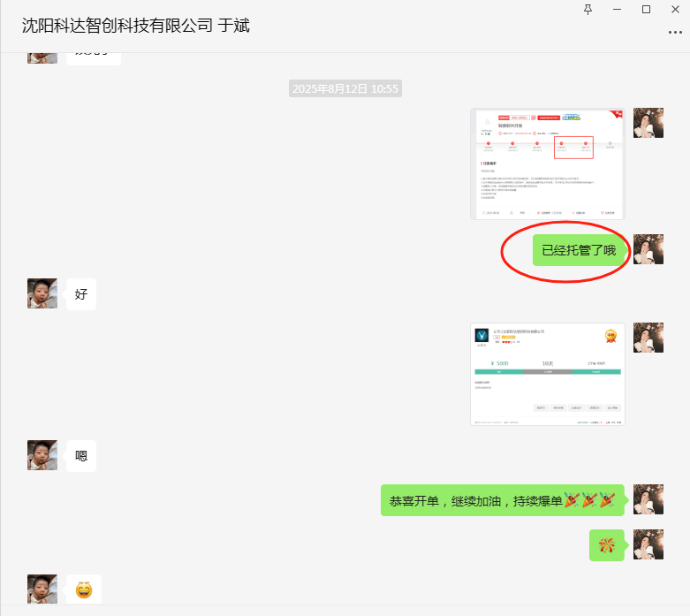Open the first sent task screenshot image
This screenshot has height=616, width=690.
click(547, 164)
